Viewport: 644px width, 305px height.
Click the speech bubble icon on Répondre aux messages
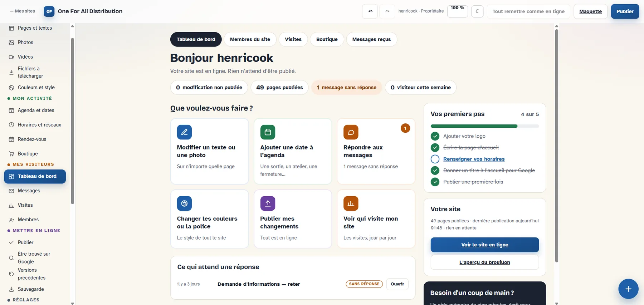tap(351, 132)
